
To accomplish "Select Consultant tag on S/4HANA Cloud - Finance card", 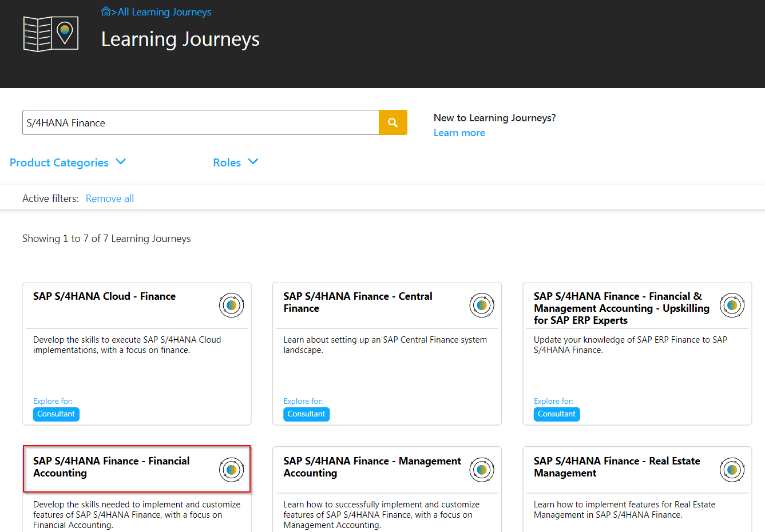I will point(56,414).
